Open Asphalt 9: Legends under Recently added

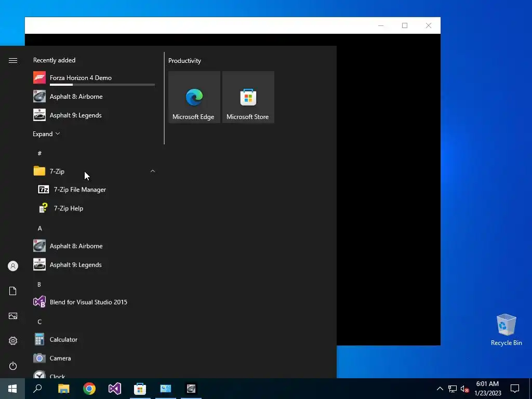pyautogui.click(x=94, y=115)
